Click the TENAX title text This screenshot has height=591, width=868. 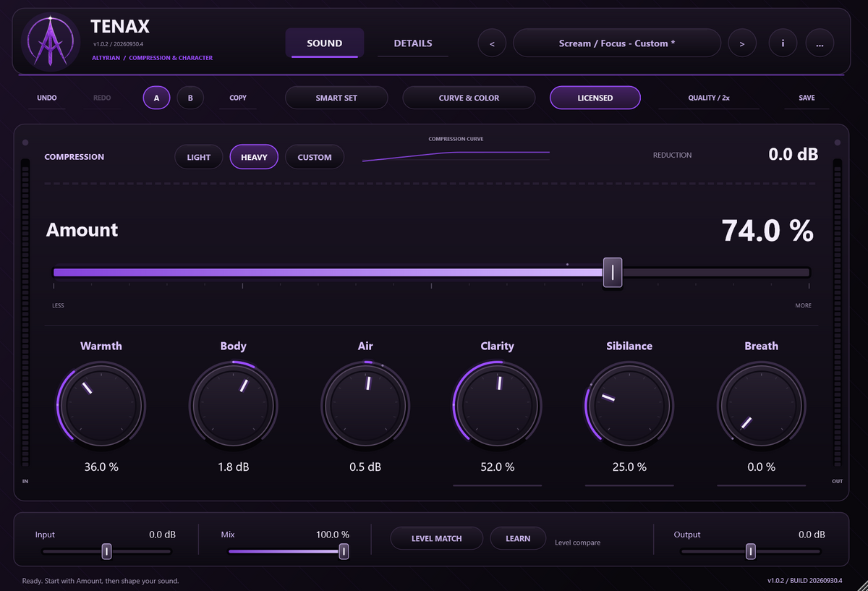[x=120, y=27]
